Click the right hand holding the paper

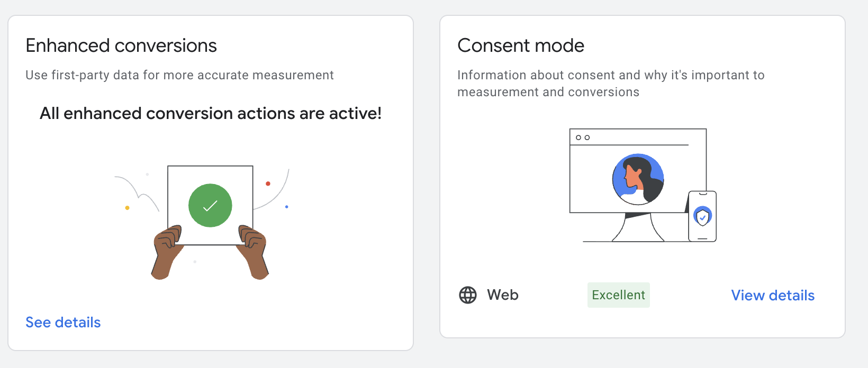coord(254,251)
